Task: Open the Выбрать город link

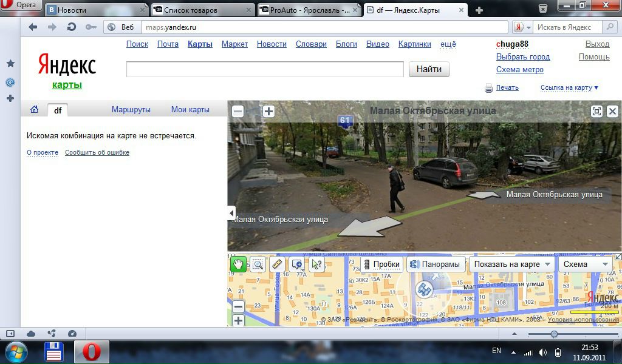Action: [522, 57]
